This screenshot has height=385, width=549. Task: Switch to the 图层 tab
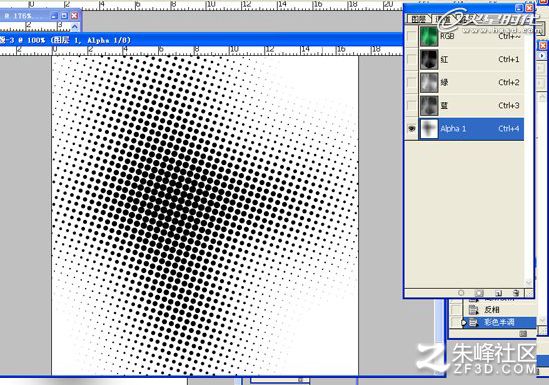coord(418,19)
